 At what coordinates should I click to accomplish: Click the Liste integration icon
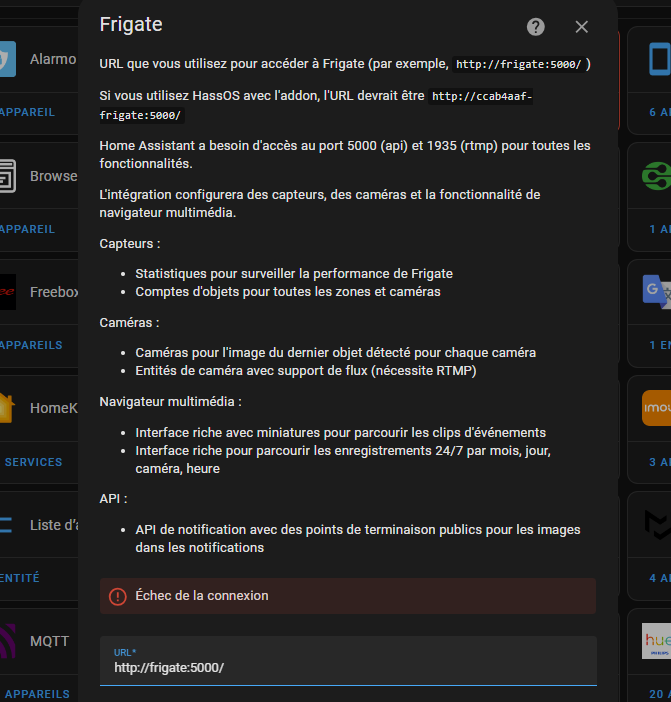[x=7, y=525]
